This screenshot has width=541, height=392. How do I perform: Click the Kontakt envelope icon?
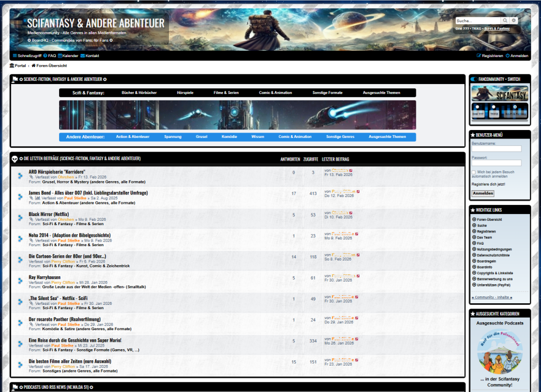(83, 55)
